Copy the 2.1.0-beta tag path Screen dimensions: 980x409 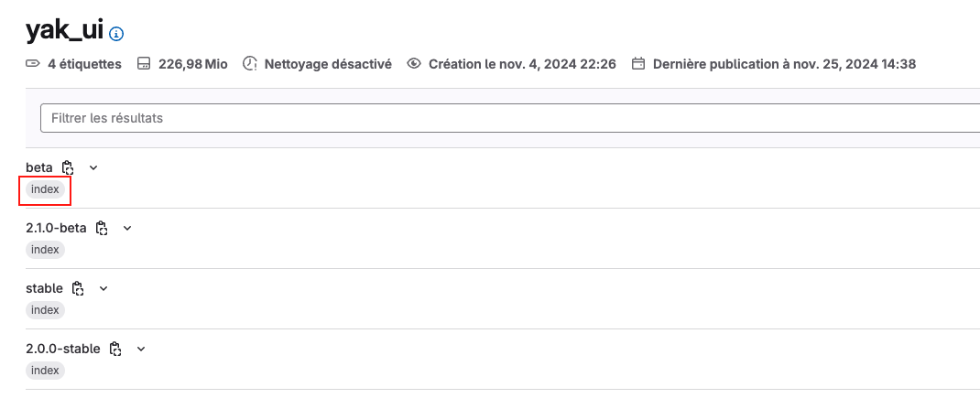102,228
